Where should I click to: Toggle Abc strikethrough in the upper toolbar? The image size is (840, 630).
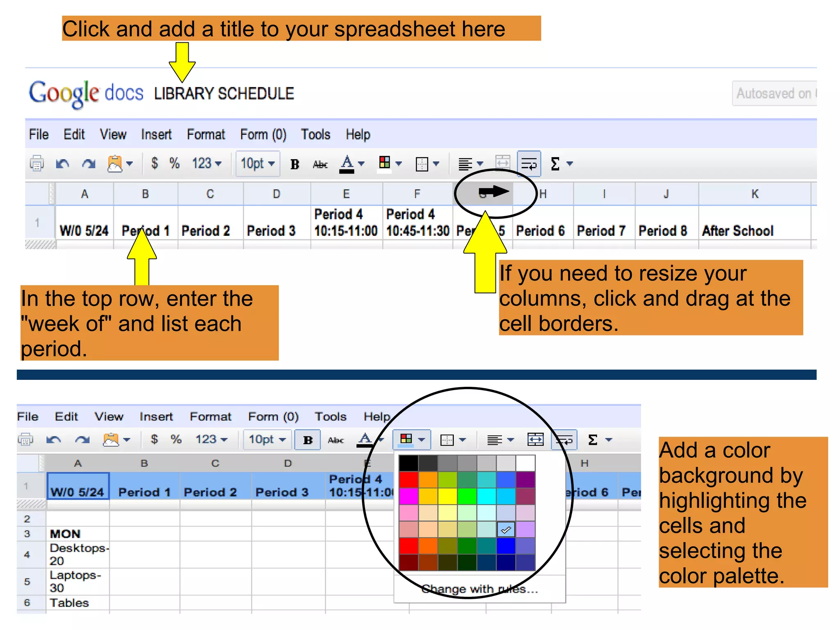(x=320, y=164)
